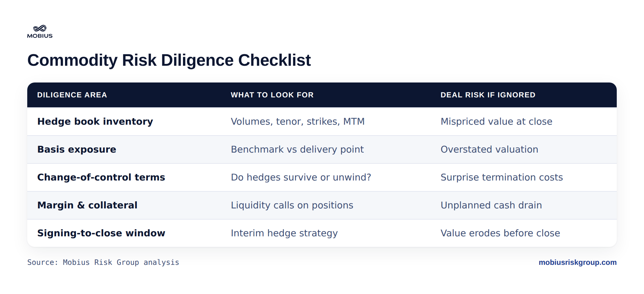
Task: Click the Unplanned cash drain cell
Action: point(491,205)
